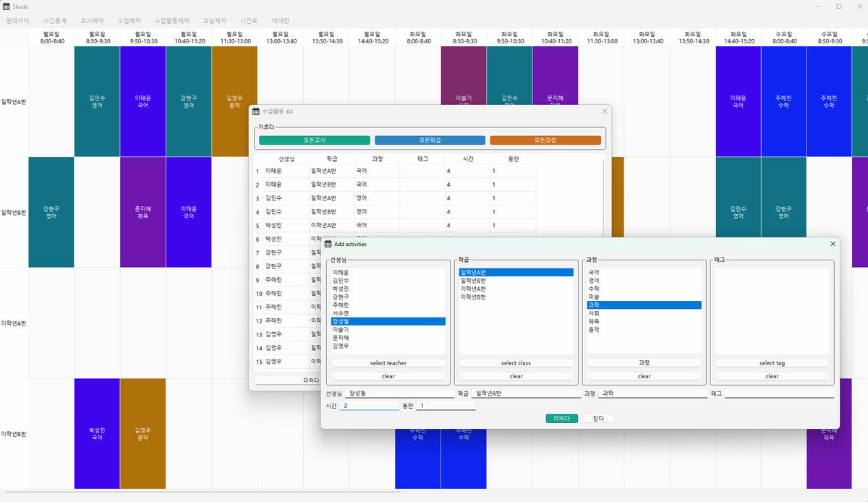This screenshot has height=502, width=868.
Task: Clear the 과정 subject selection
Action: (x=644, y=376)
